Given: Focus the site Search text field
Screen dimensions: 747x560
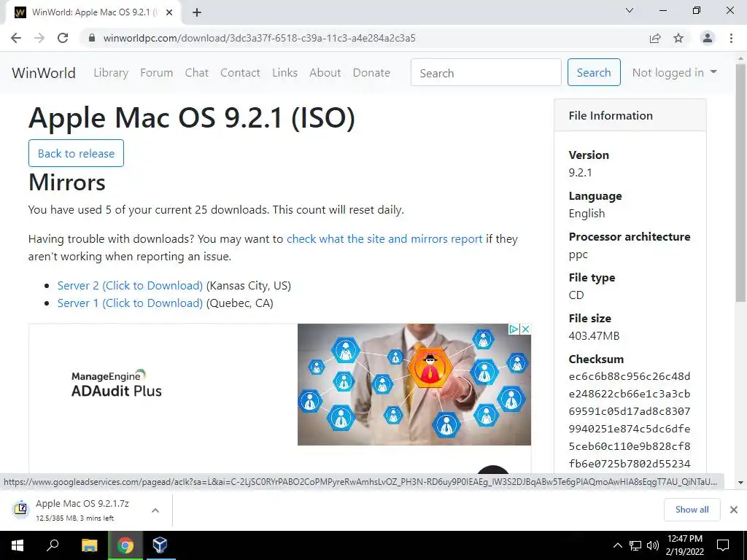Looking at the screenshot, I should [486, 72].
